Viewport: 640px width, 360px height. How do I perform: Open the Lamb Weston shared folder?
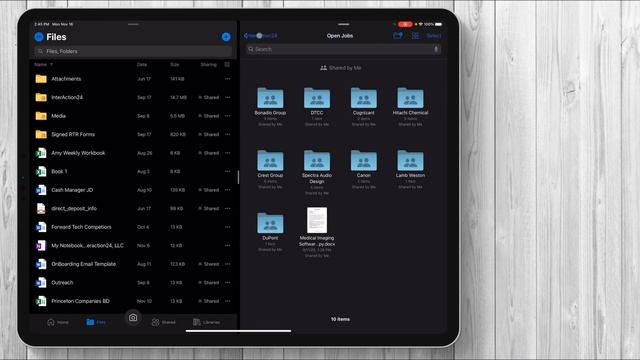coord(410,160)
